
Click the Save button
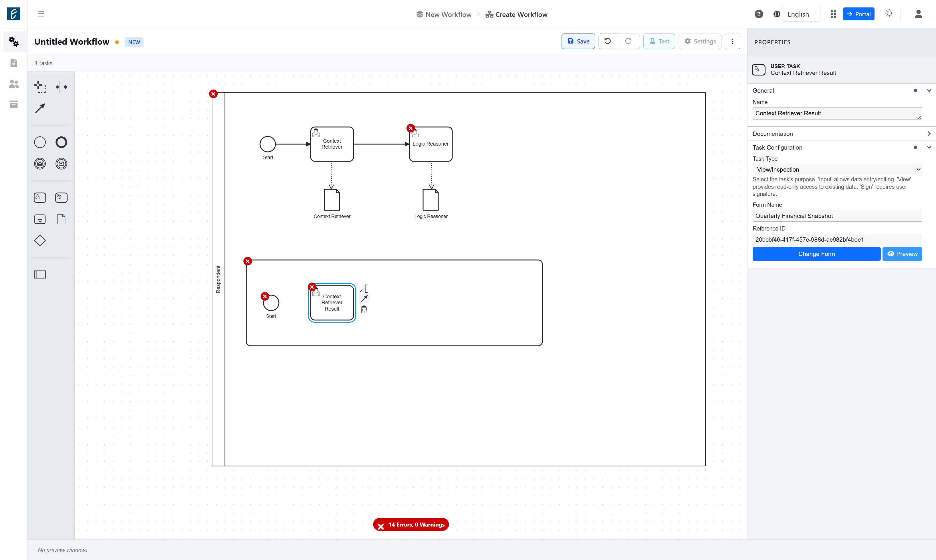pyautogui.click(x=578, y=41)
